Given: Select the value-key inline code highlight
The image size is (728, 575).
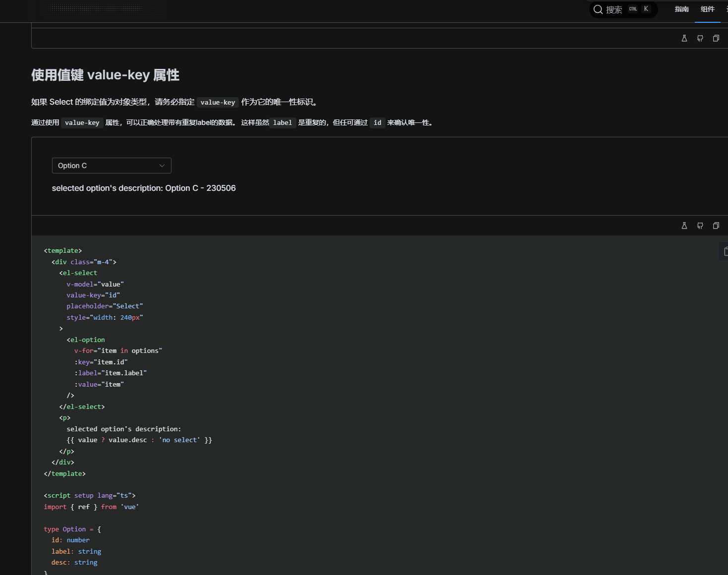Looking at the screenshot, I should pos(218,102).
